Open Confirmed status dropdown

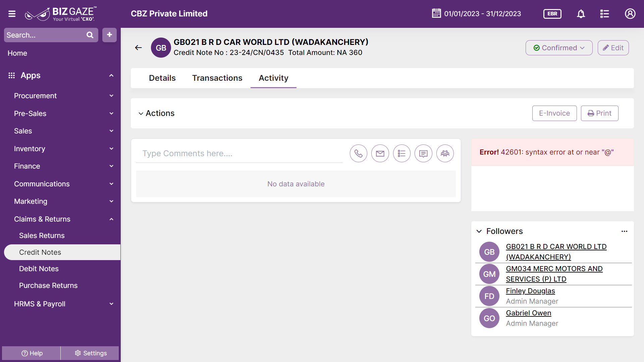pos(559,48)
